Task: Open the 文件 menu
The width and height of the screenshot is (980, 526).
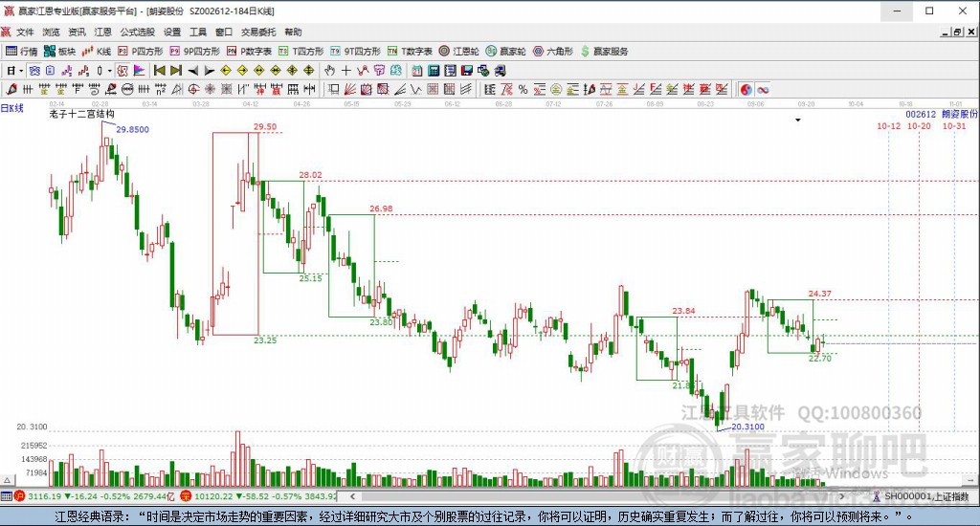Action: click(25, 32)
